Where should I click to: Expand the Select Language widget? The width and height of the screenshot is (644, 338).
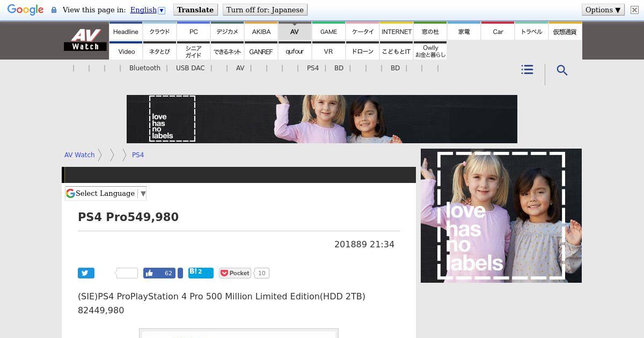pyautogui.click(x=106, y=193)
